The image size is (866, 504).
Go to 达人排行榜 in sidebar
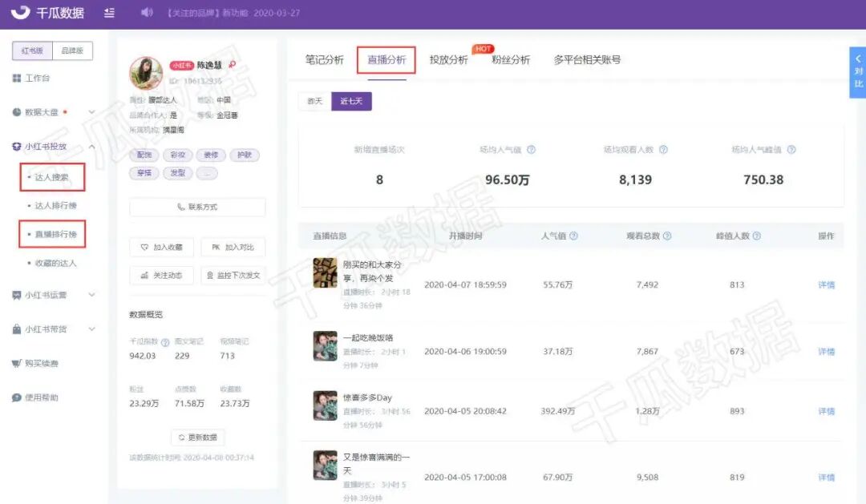click(x=56, y=206)
